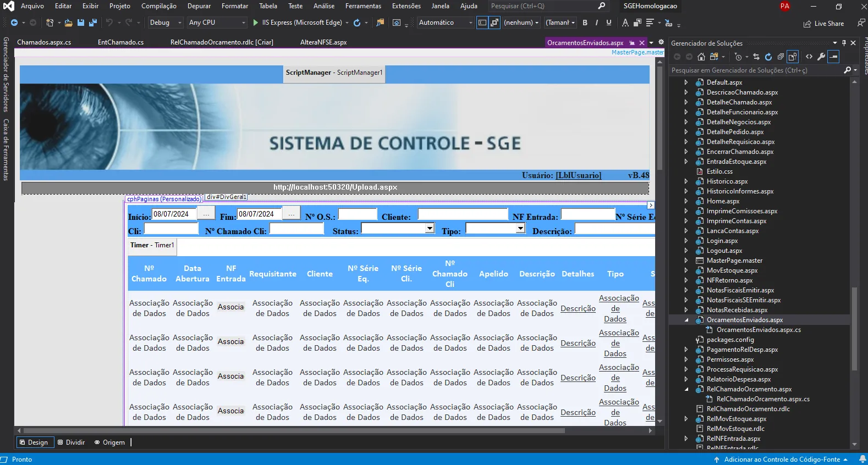Click the Open File folder icon
The image size is (868, 465).
pos(68,23)
